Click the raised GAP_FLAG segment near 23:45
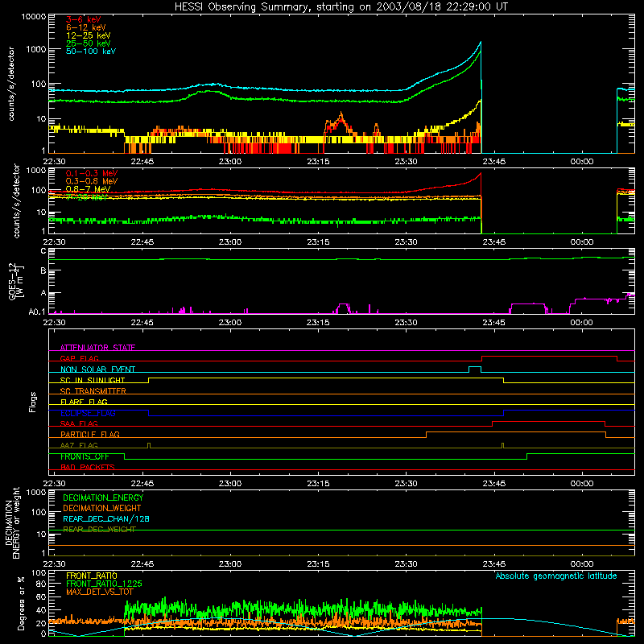Screen dimensions: 644x644 (549, 356)
